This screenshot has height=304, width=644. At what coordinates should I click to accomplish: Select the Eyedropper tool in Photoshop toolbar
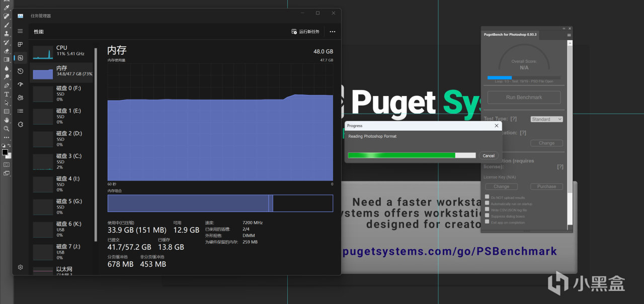(7, 8)
